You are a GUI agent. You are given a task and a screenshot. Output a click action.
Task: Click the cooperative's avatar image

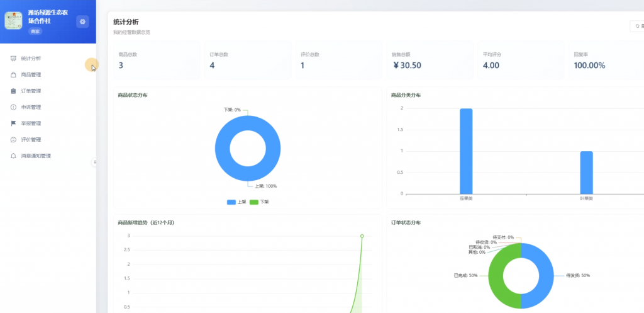coord(14,21)
